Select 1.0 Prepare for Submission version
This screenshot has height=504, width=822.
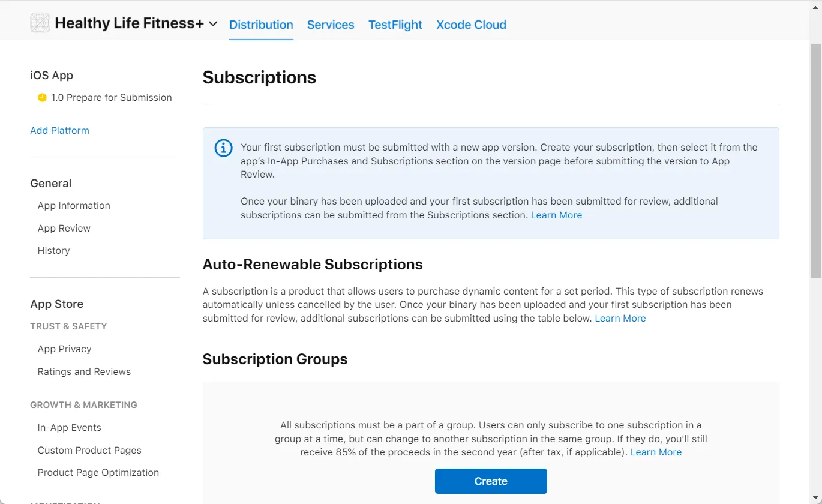(x=111, y=97)
